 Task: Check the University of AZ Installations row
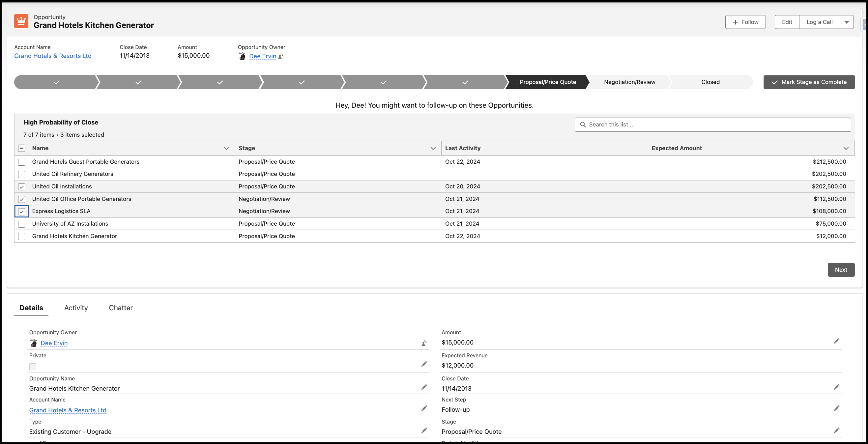click(x=21, y=224)
